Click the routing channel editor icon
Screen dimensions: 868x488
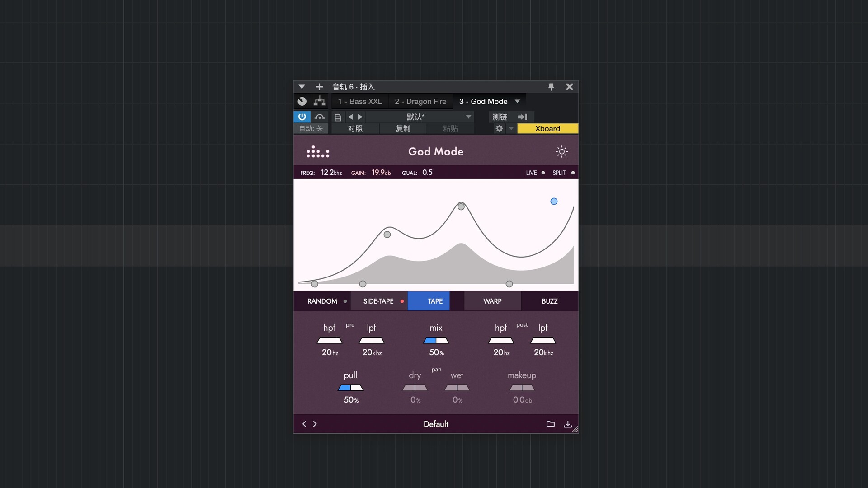click(x=320, y=101)
